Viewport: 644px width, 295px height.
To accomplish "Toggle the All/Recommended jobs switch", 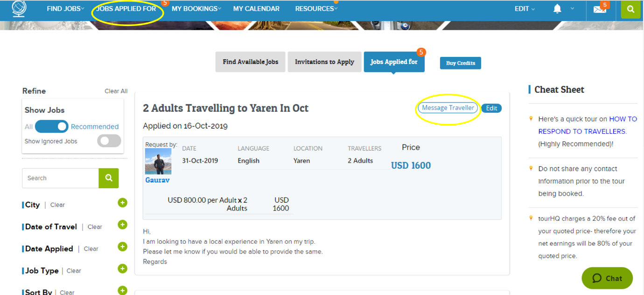I will coord(51,126).
